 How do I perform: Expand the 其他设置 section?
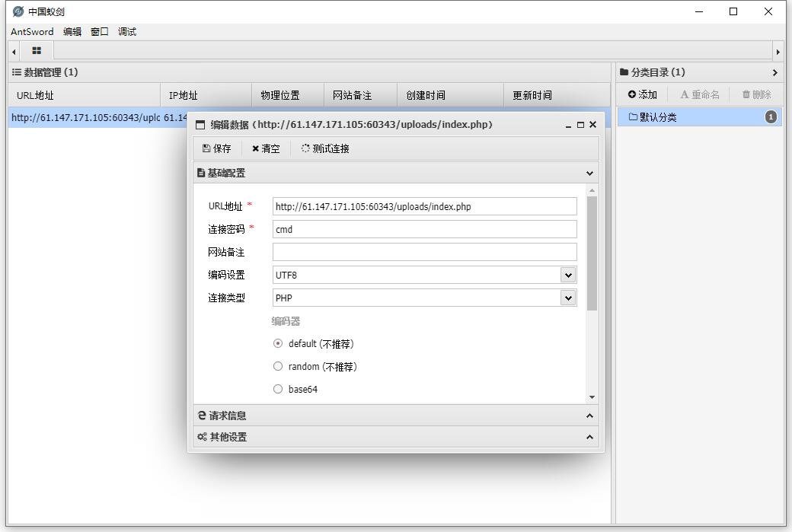(589, 437)
